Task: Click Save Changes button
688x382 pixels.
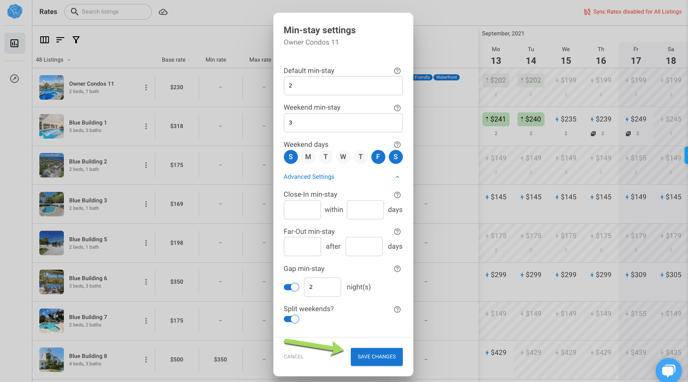Action: pyautogui.click(x=377, y=357)
